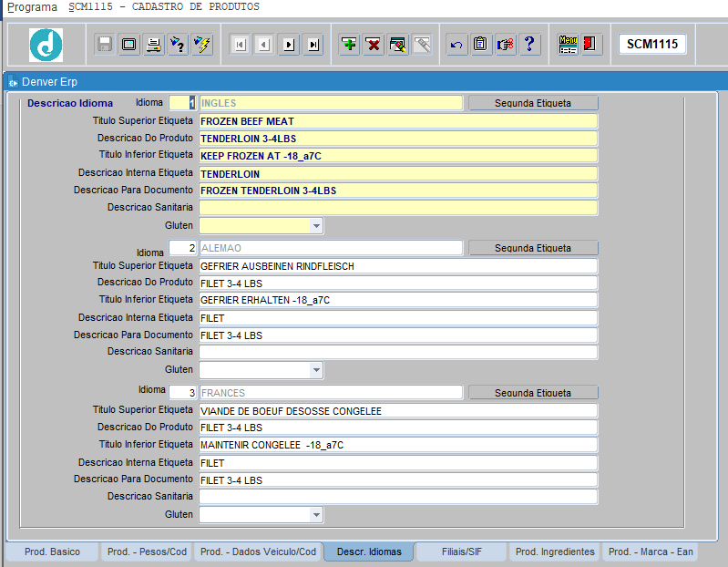Click Segunda Etiqueta button for INGLES
This screenshot has height=567, width=728.
point(533,103)
